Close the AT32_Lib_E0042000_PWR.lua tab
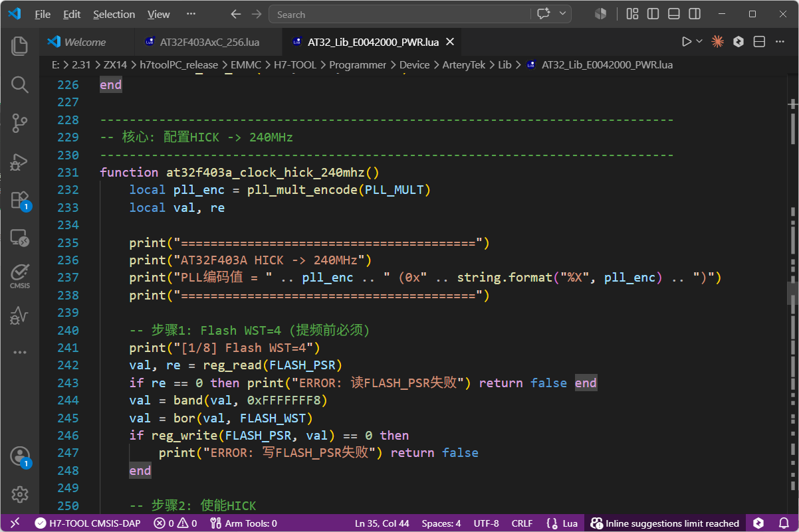Image resolution: width=799 pixels, height=532 pixels. (450, 42)
